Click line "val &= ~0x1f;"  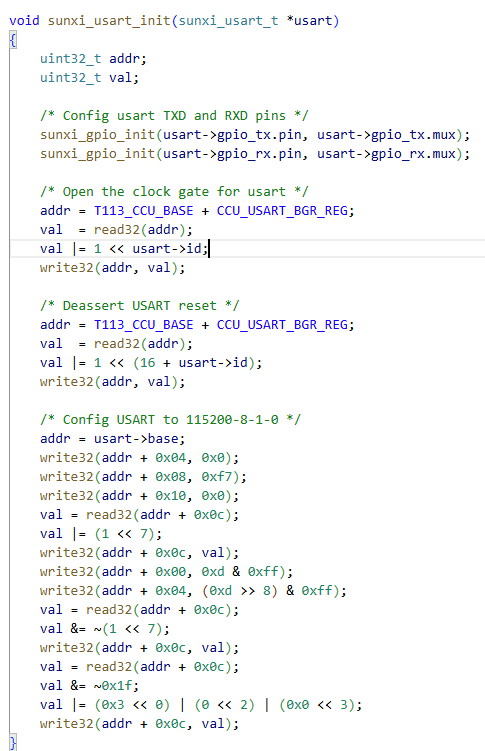90,685
